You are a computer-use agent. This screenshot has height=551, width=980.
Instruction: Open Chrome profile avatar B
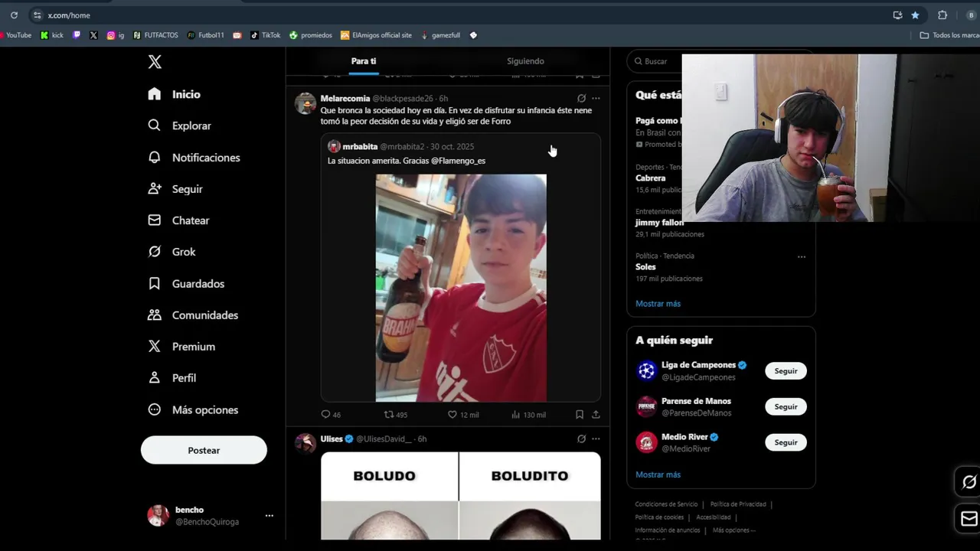[972, 15]
